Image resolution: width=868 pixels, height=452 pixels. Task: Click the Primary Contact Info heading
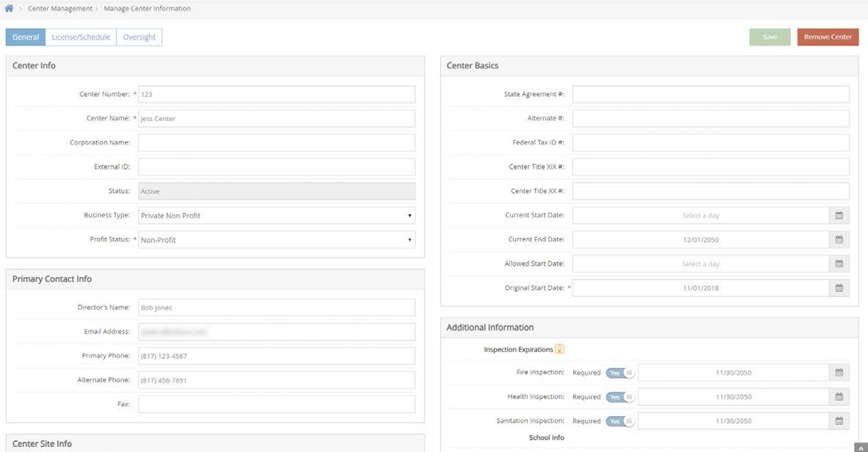tap(52, 279)
